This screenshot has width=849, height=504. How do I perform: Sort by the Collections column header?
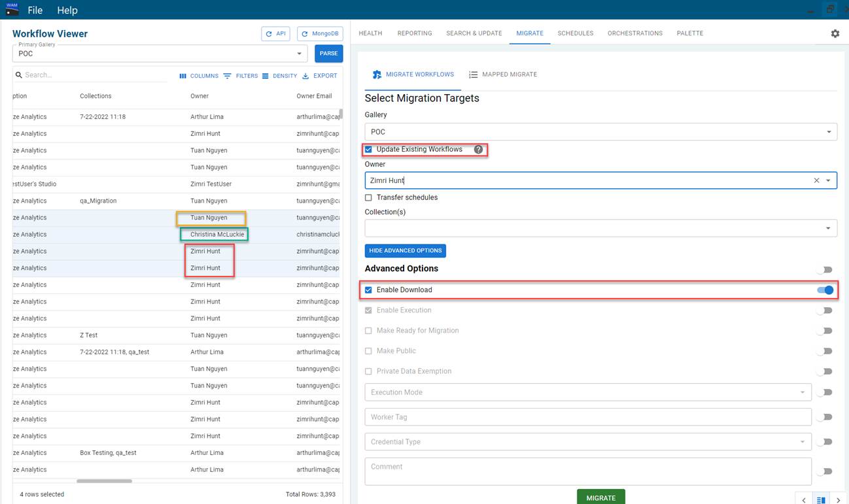click(95, 96)
